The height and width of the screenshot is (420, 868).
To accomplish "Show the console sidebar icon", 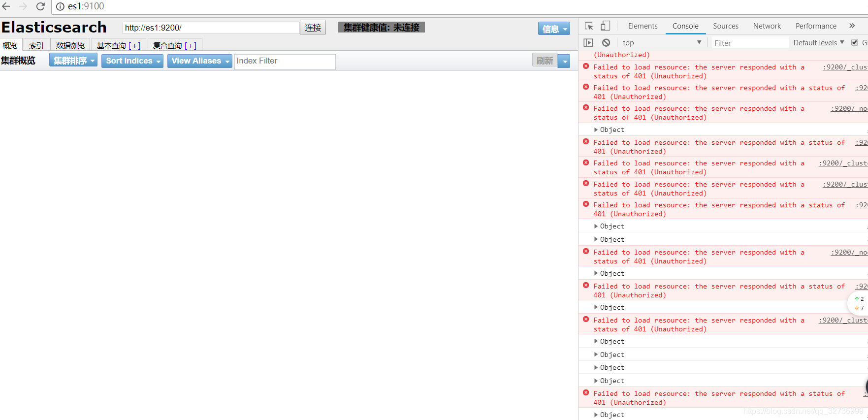I will [588, 43].
